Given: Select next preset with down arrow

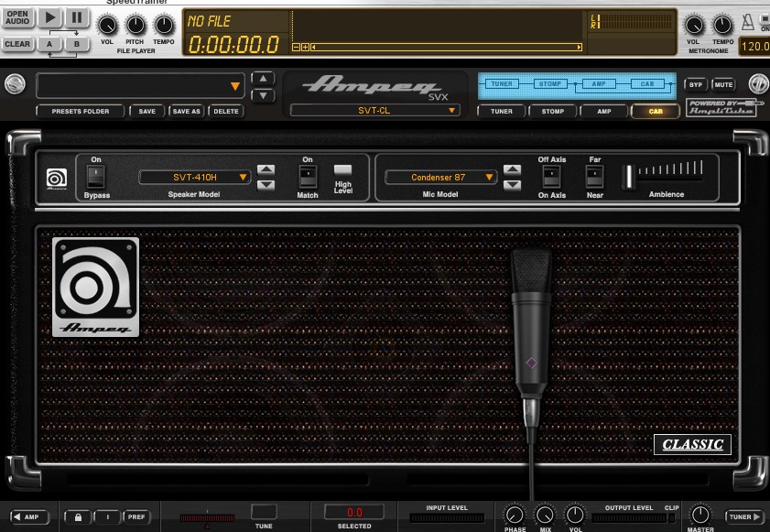Looking at the screenshot, I should pyautogui.click(x=263, y=95).
